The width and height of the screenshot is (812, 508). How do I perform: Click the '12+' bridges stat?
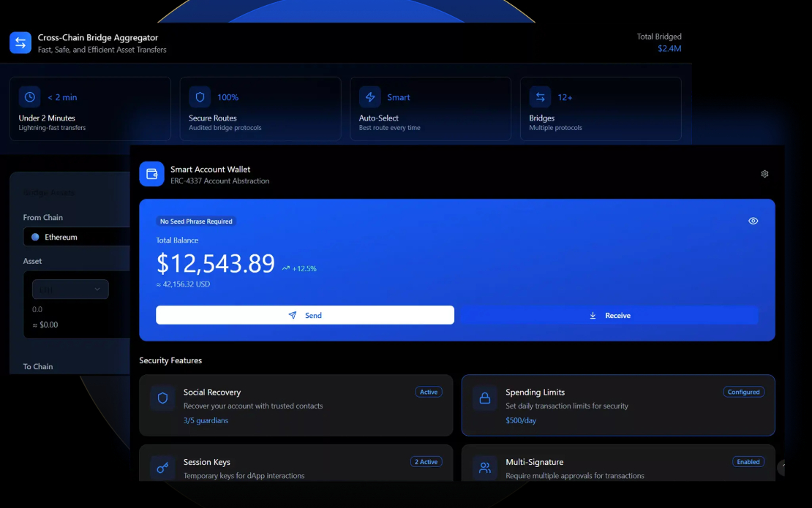[565, 96]
